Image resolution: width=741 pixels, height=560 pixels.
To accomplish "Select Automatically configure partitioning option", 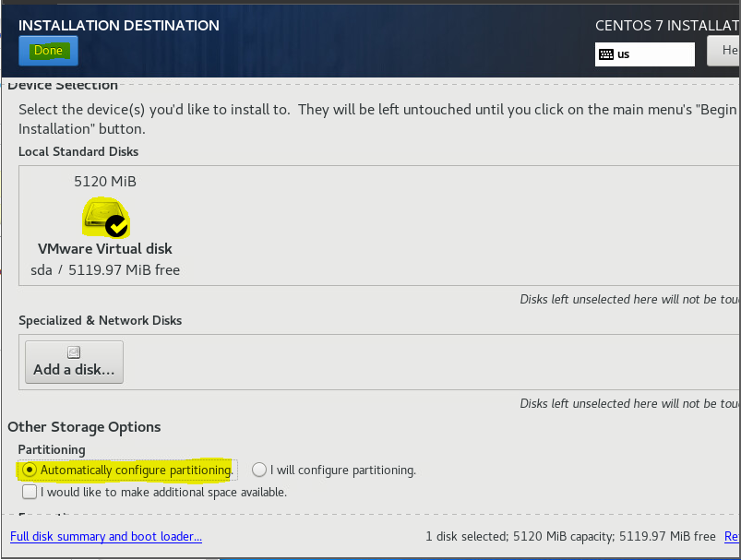I will click(x=30, y=470).
